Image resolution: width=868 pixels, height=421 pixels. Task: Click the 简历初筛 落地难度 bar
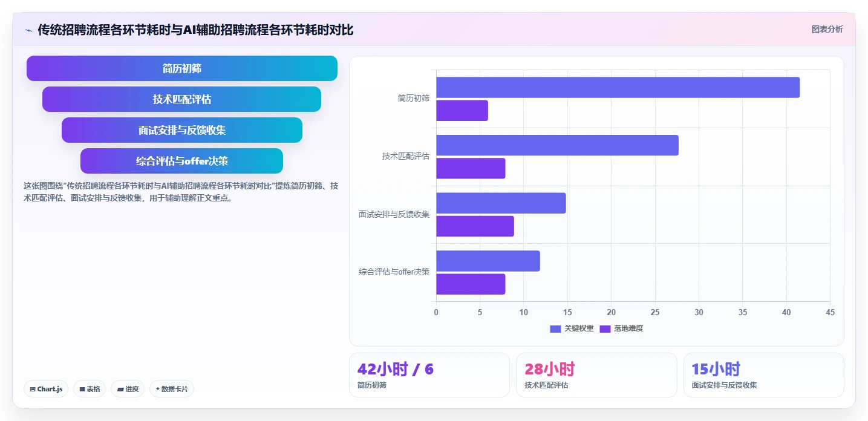coord(462,110)
